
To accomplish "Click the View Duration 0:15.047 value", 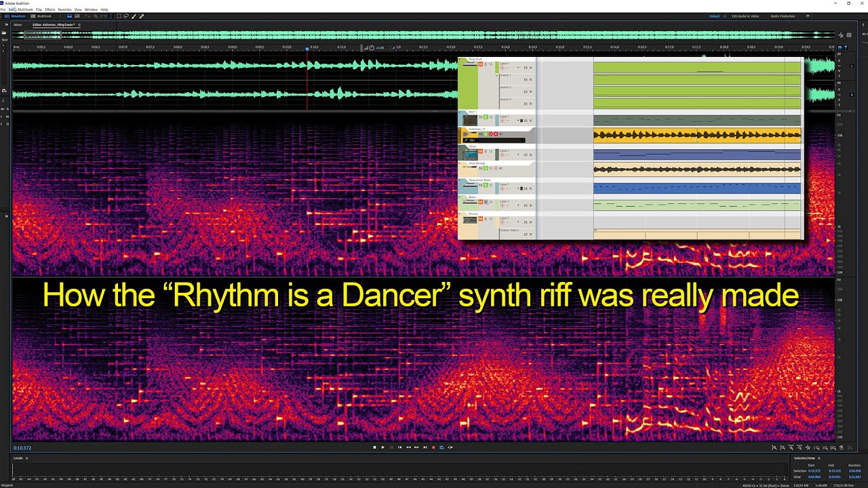I will [854, 477].
